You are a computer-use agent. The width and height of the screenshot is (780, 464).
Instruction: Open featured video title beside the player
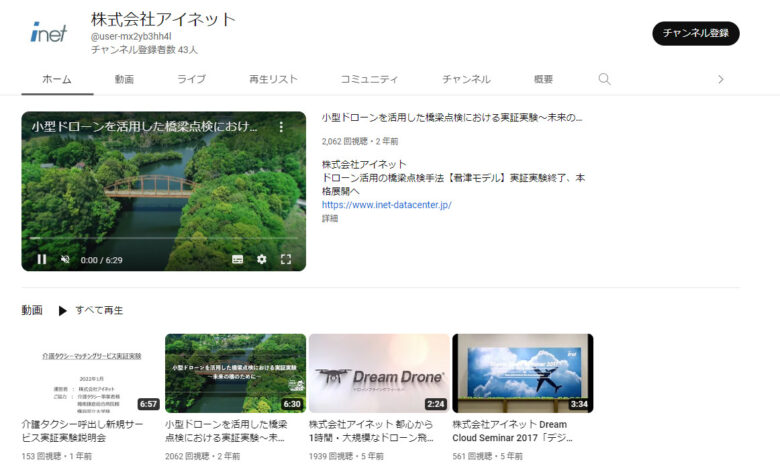pos(452,118)
